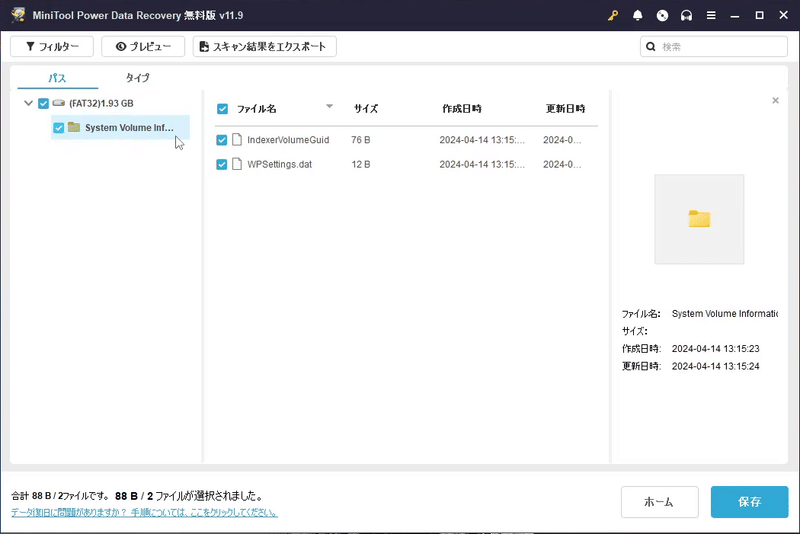Toggle the select-all ファイル名 header checkbox

tap(222, 109)
